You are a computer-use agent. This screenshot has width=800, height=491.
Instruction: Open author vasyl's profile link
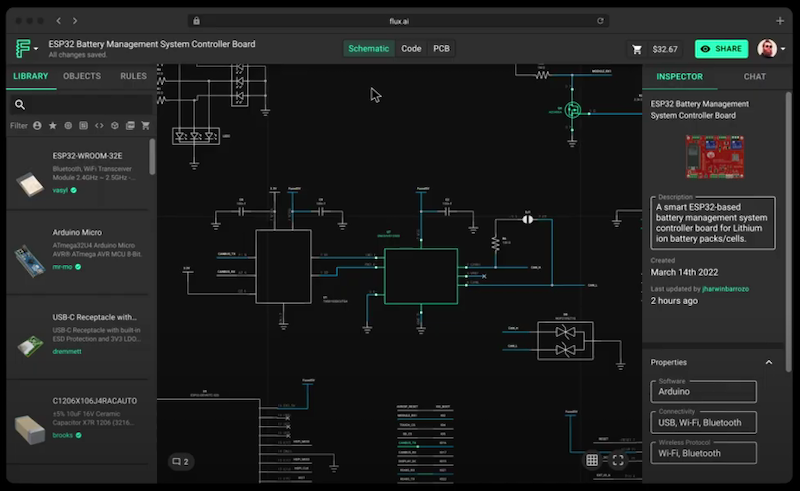point(60,190)
